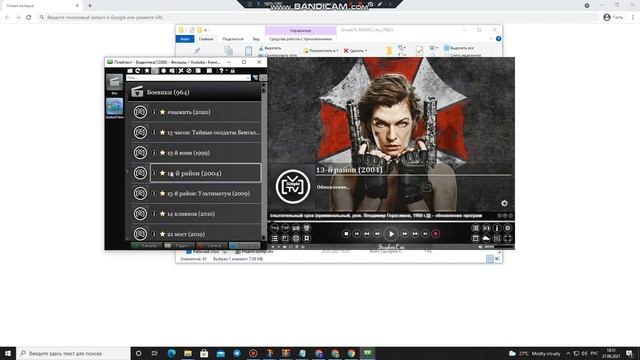Open player settings gear in control bar
640x360 pixels.
pos(507,228)
